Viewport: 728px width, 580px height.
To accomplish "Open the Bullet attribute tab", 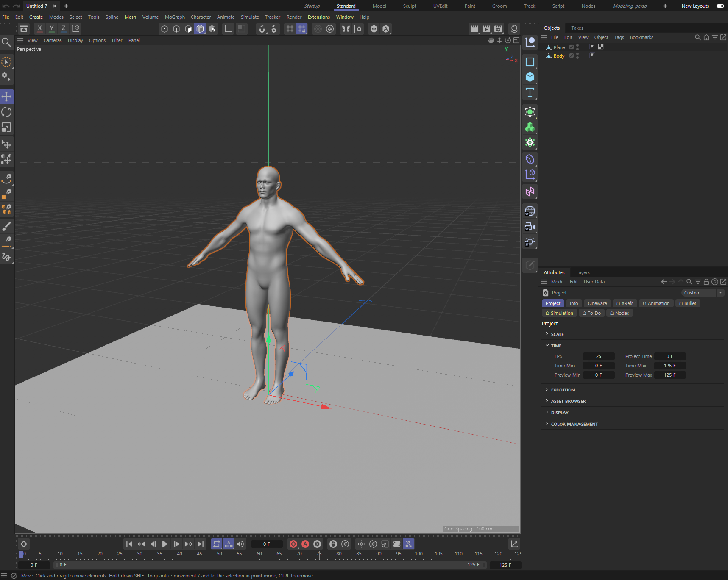I will (688, 303).
